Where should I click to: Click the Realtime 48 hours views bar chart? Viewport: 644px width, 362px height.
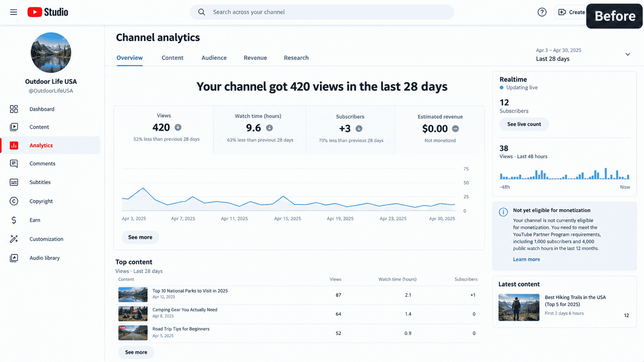click(x=565, y=174)
